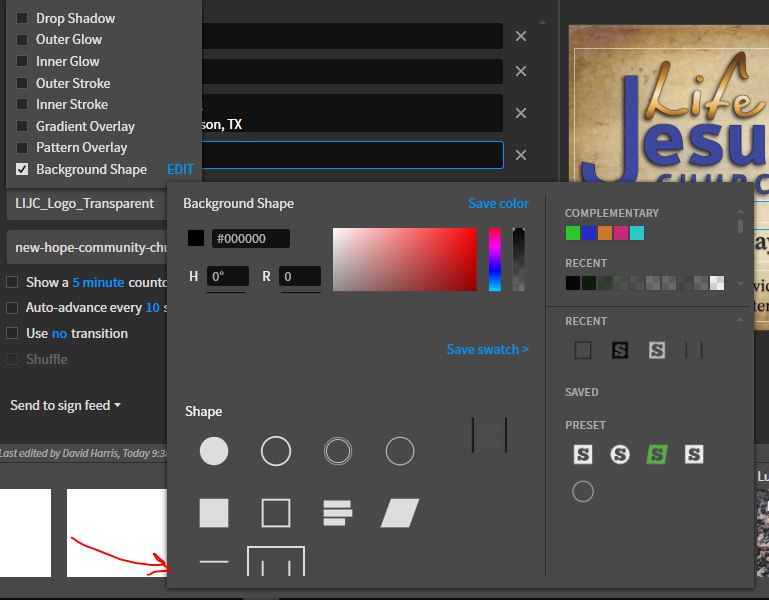
Task: Click Save swatch link
Action: pyautogui.click(x=487, y=349)
